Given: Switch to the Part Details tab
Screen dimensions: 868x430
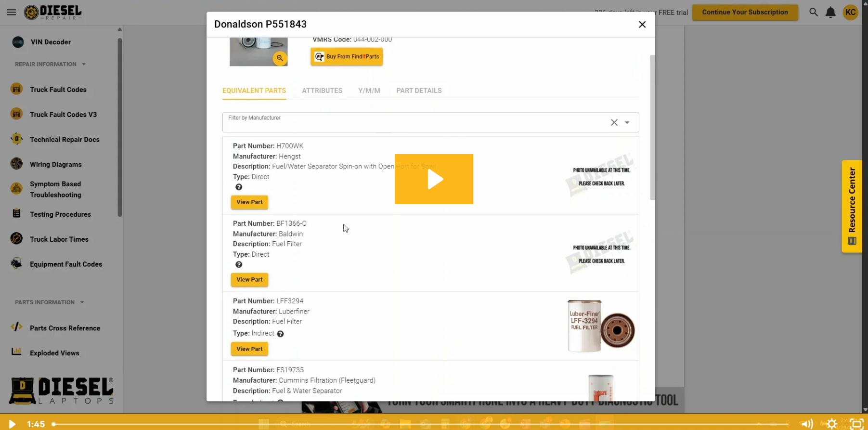Looking at the screenshot, I should [419, 91].
